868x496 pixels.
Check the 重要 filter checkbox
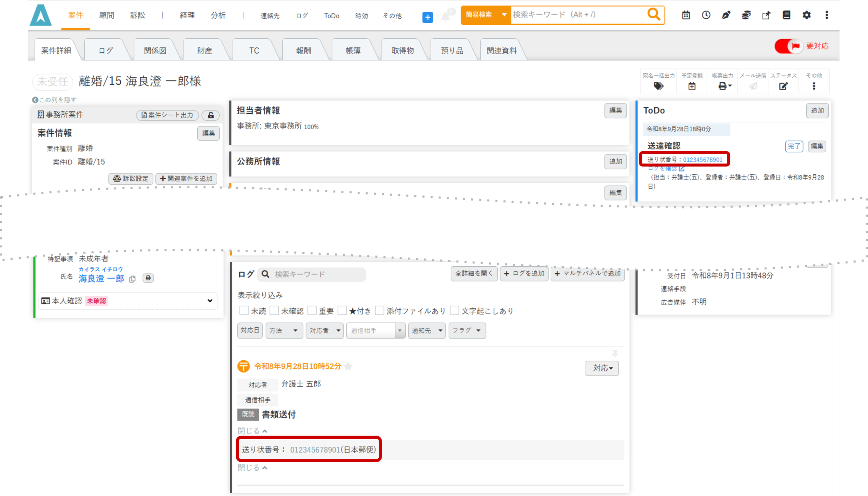(x=312, y=310)
